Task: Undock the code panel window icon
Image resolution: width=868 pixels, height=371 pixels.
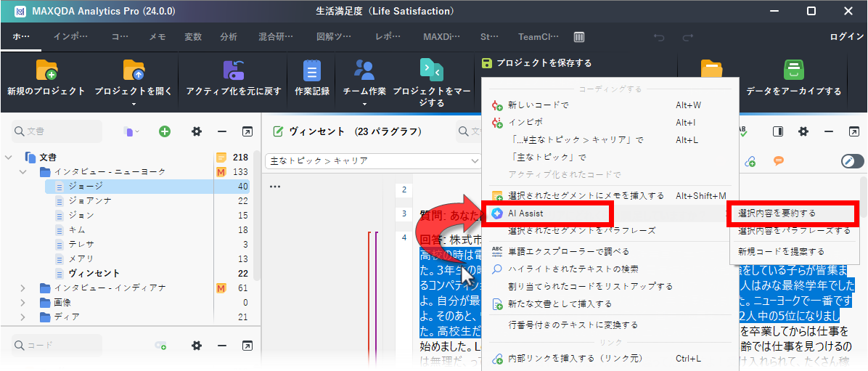Action: click(247, 346)
